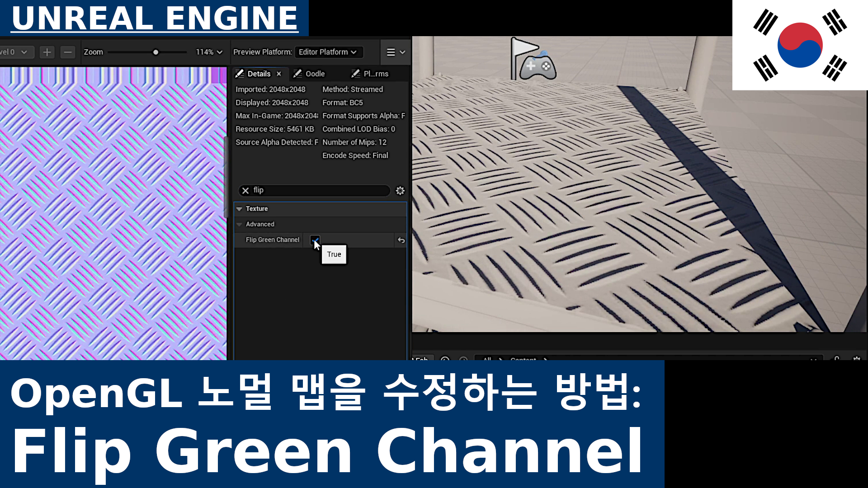Close the Details tab
Image resolution: width=868 pixels, height=488 pixels.
click(x=279, y=74)
